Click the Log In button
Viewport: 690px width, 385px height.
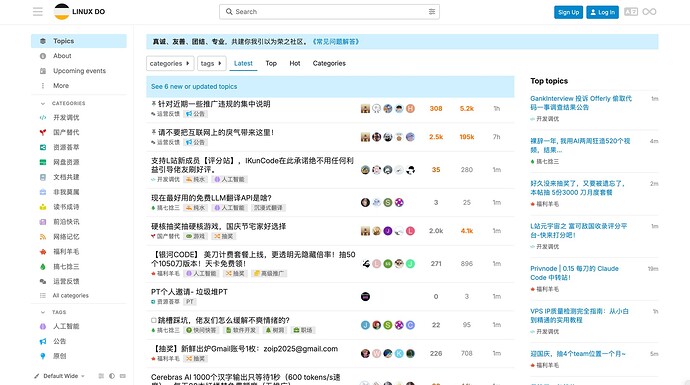602,12
